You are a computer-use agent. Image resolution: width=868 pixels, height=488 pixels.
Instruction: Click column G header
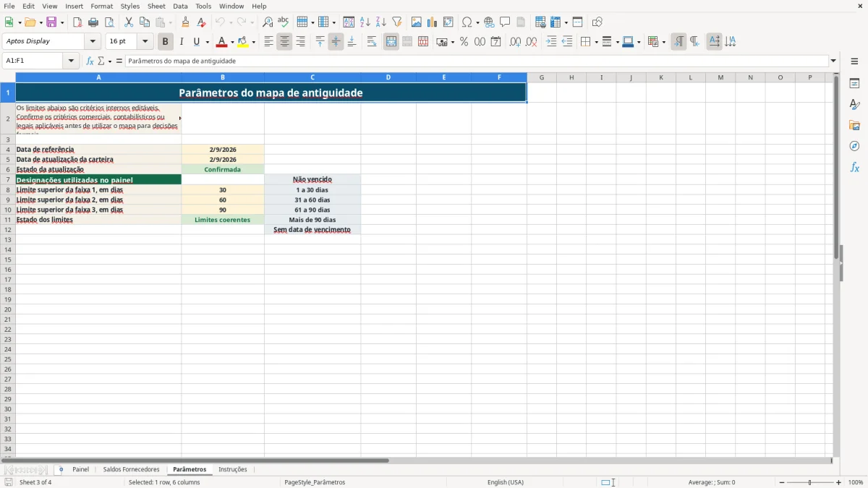(541, 77)
